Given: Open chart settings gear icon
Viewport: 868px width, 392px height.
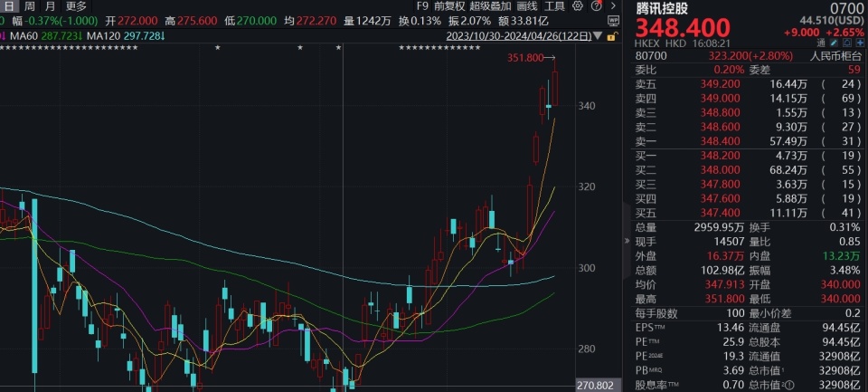Looking at the screenshot, I should pos(578,6).
